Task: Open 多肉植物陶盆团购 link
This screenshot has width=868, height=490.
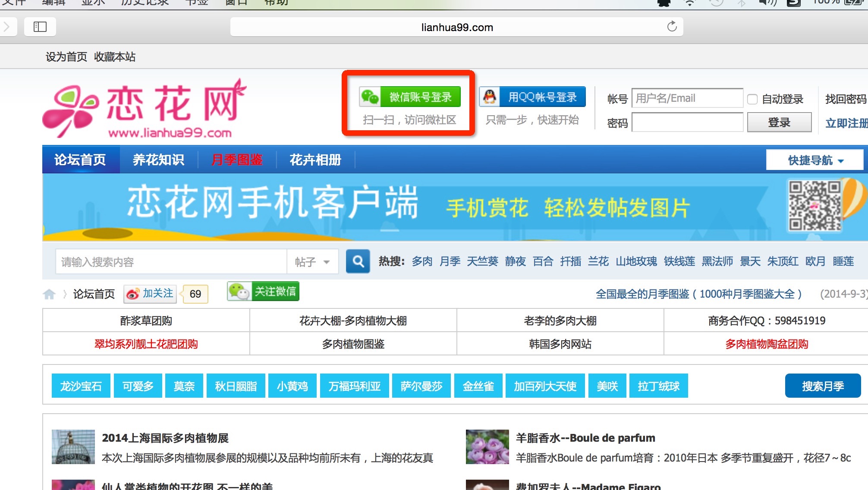Action: coord(767,344)
